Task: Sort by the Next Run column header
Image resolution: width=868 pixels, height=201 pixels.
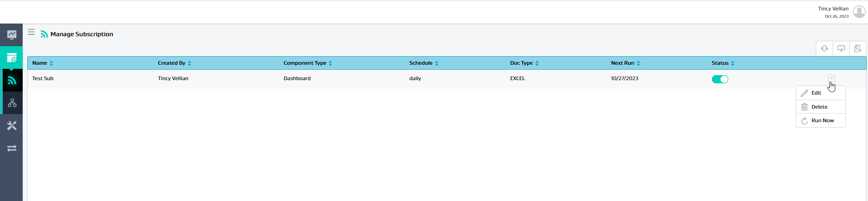Action: click(623, 63)
